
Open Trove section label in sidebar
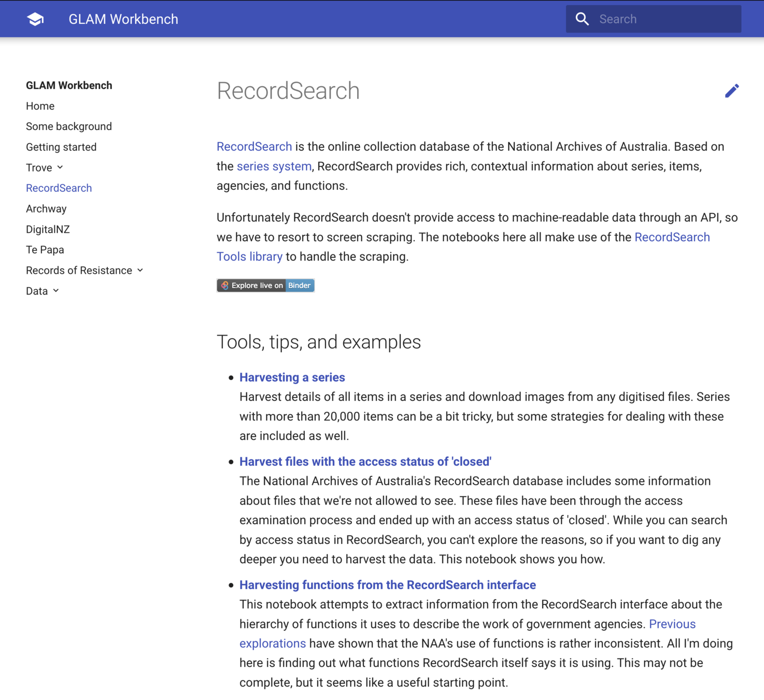pyautogui.click(x=39, y=167)
